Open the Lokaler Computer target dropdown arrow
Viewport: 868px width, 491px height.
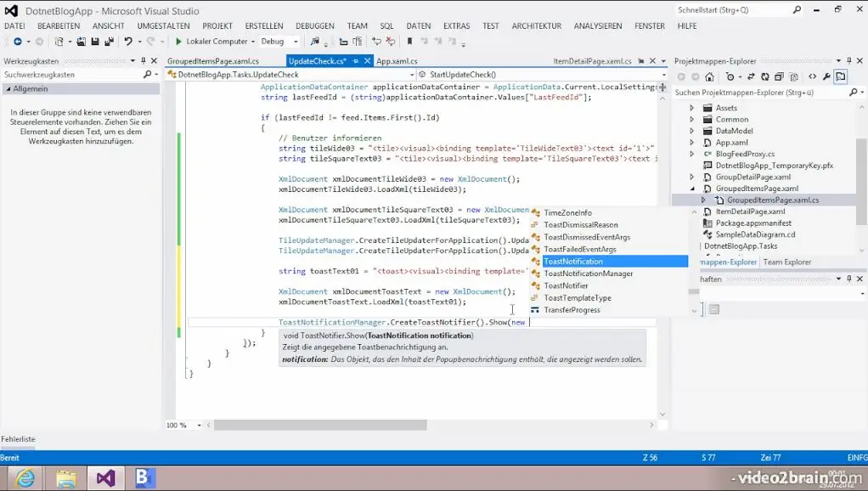coord(253,42)
